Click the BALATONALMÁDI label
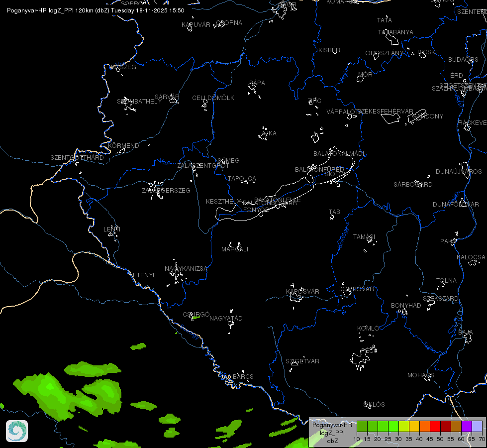The height and width of the screenshot is (448, 487). tap(339, 154)
